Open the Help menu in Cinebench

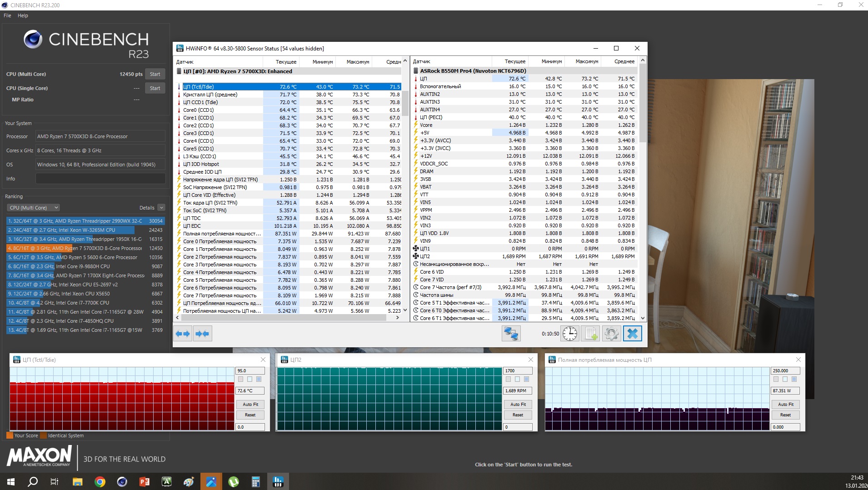click(23, 15)
